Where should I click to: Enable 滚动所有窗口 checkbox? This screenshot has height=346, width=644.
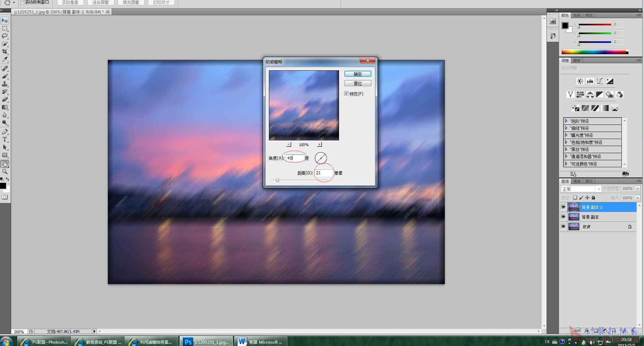[22, 2]
